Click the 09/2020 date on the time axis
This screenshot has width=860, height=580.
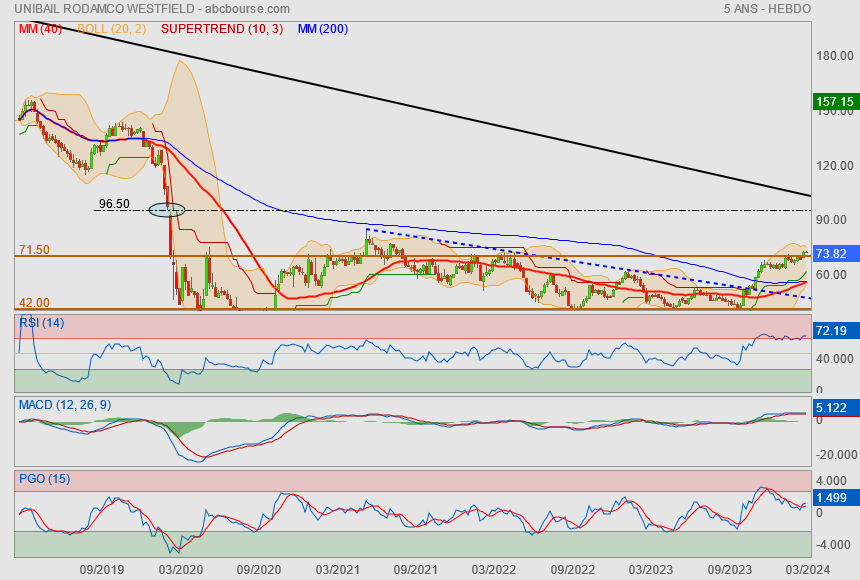pos(259,570)
